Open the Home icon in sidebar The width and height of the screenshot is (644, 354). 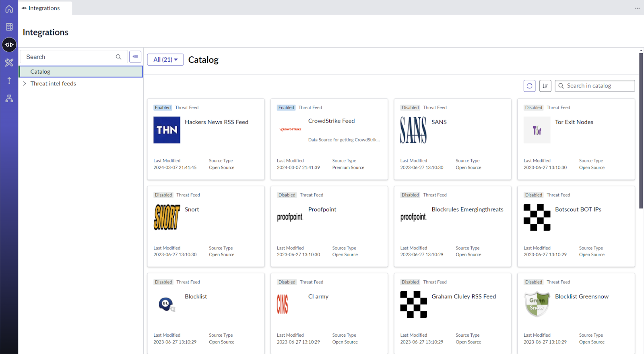coord(9,9)
